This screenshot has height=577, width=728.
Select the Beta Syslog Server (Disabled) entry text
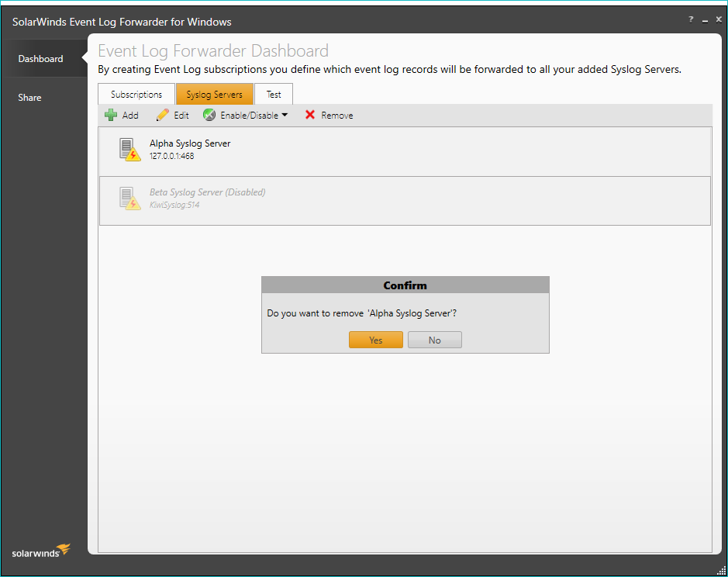[x=207, y=192]
